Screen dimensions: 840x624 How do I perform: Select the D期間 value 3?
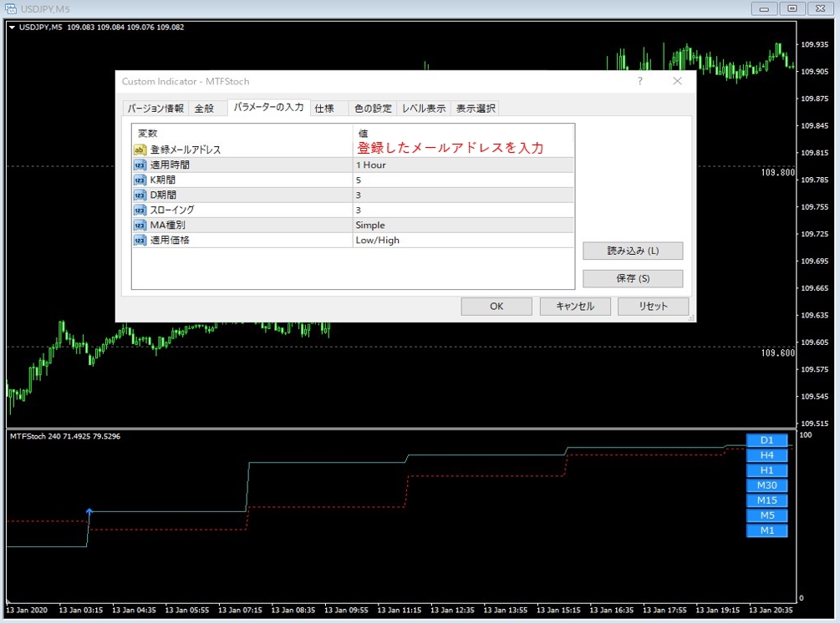(x=463, y=195)
